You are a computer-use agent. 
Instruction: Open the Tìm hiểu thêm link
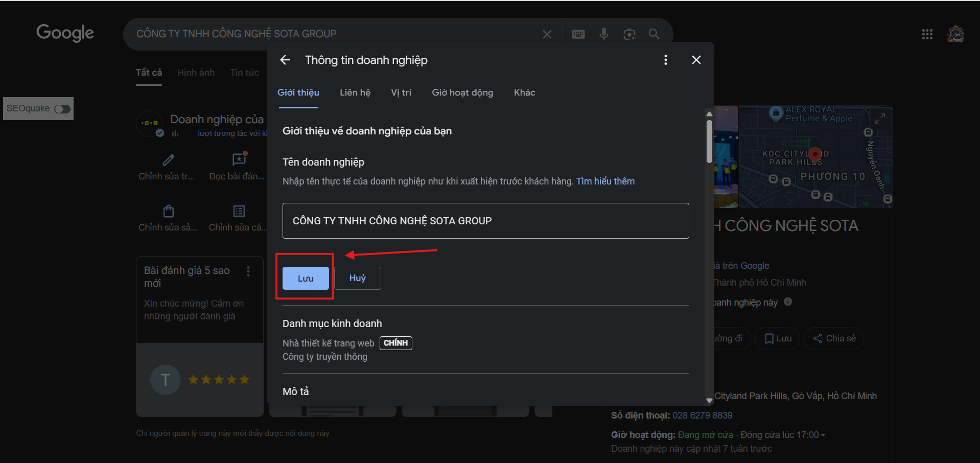605,181
